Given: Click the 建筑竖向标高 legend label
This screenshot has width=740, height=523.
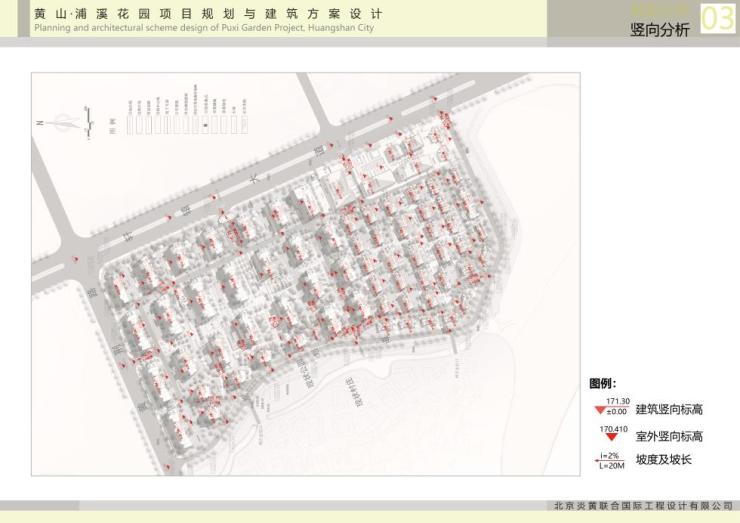Looking at the screenshot, I should tap(669, 409).
